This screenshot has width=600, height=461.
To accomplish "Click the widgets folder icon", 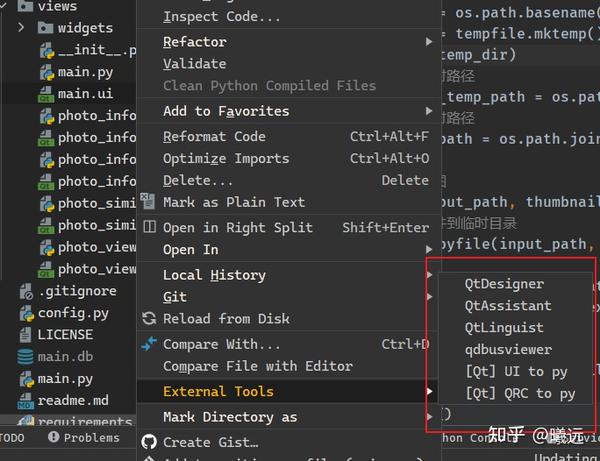I will click(46, 28).
